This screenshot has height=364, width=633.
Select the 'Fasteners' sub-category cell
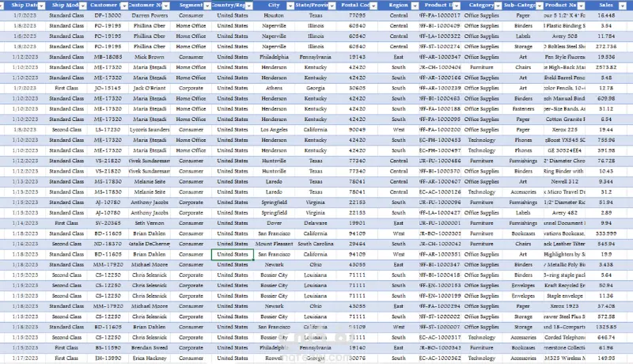click(x=523, y=109)
